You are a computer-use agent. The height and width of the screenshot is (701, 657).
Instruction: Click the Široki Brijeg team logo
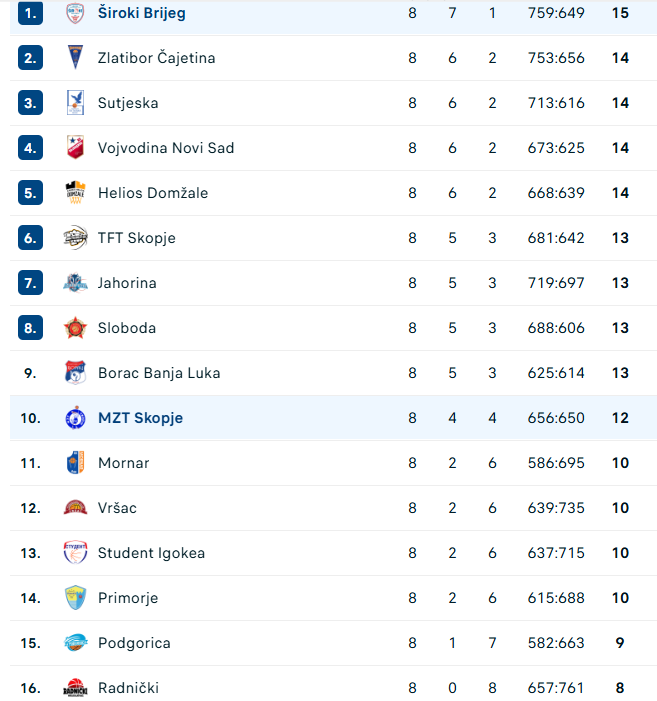[75, 13]
